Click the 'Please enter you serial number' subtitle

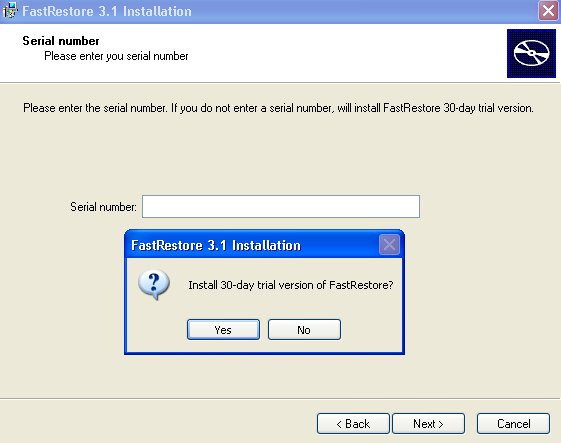(x=116, y=56)
